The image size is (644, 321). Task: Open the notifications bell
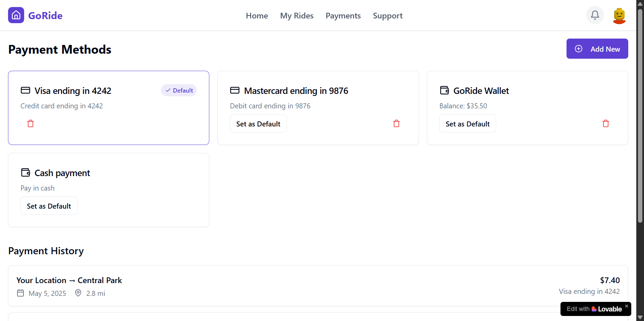click(x=595, y=15)
